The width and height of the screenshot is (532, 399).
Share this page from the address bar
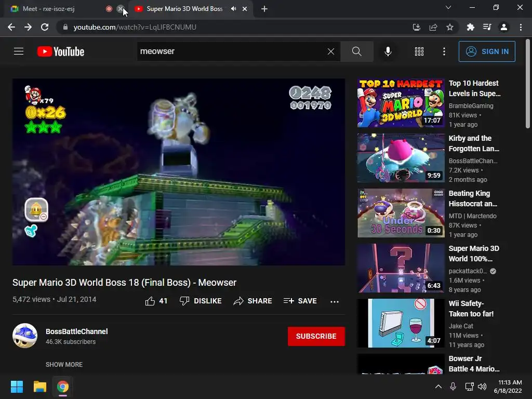coord(433,27)
